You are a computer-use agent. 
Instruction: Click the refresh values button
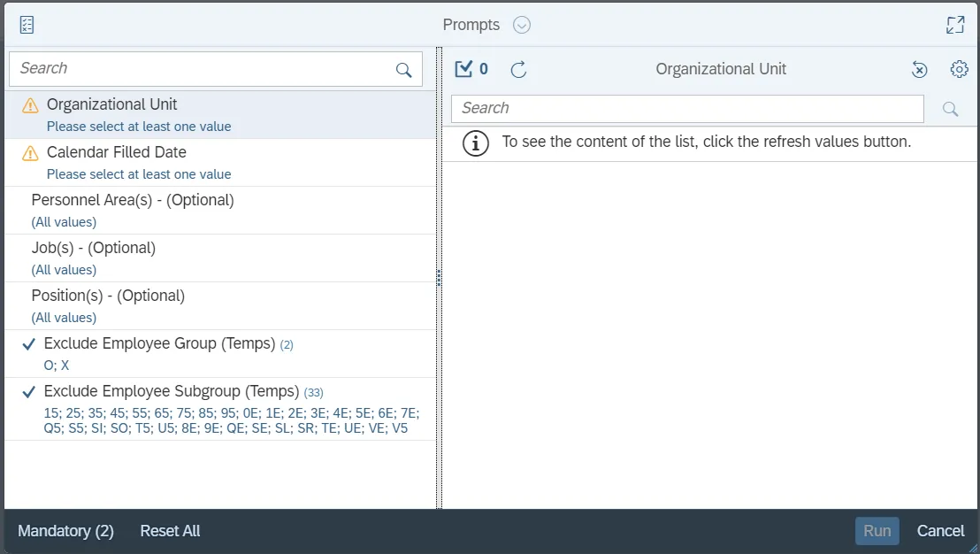tap(519, 69)
